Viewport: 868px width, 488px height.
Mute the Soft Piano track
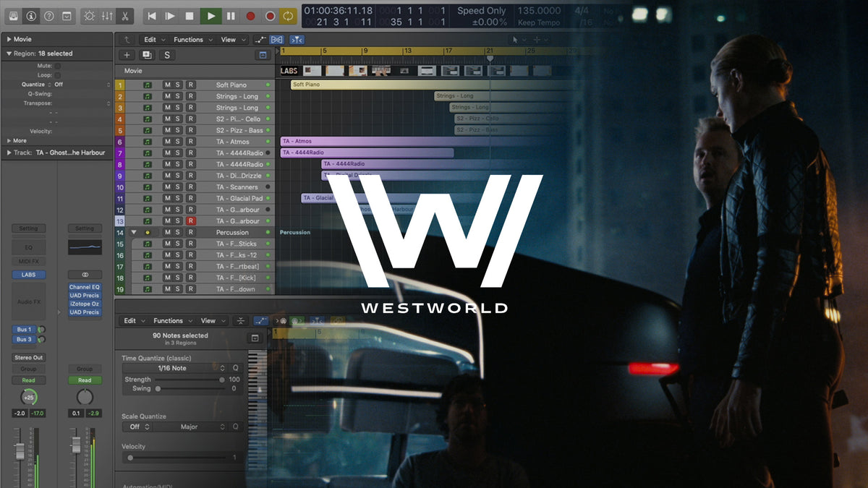167,85
